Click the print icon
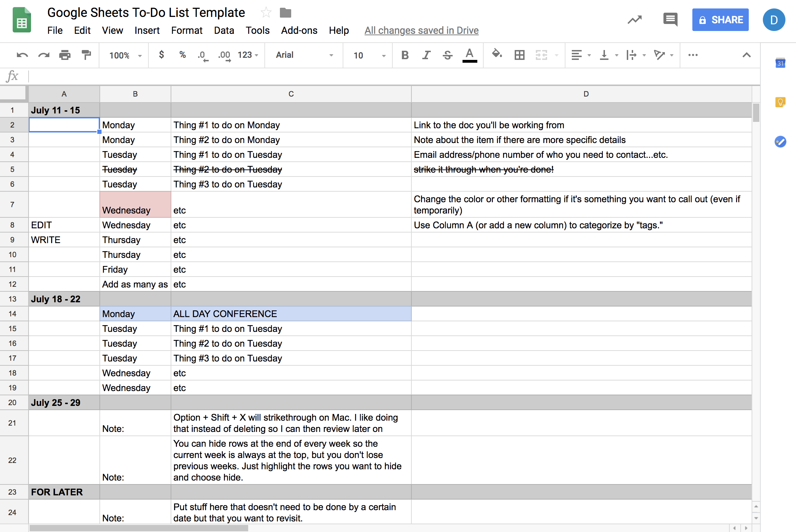 coord(65,55)
